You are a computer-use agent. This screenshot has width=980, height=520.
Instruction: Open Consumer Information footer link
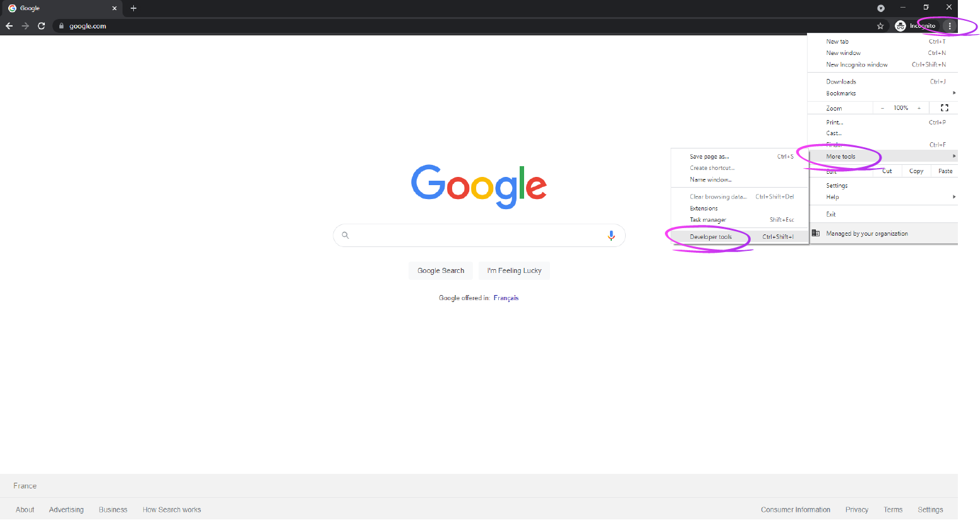point(796,510)
